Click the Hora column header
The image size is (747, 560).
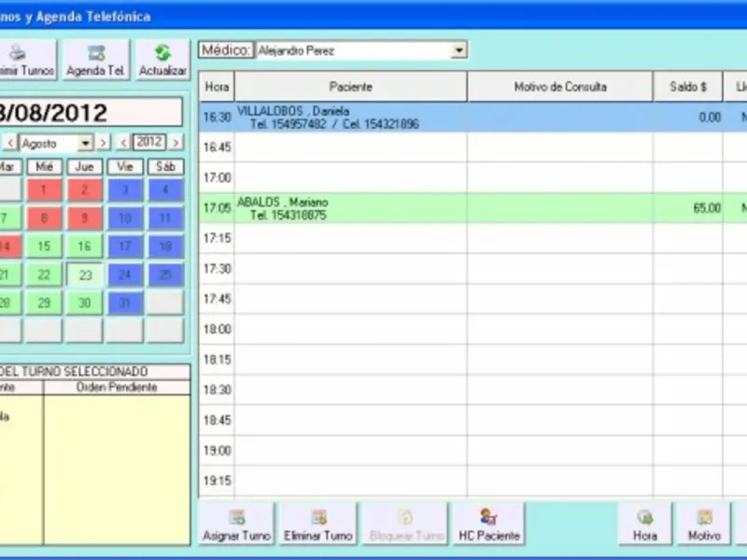[217, 87]
